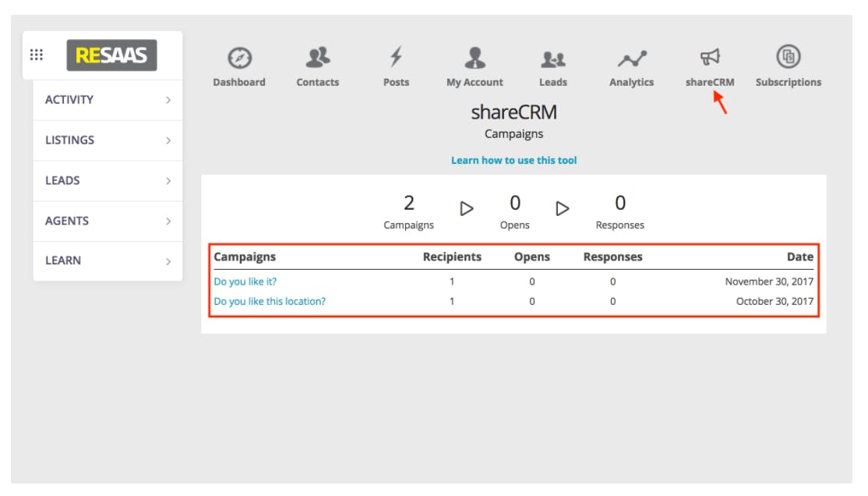
Task: Open the Do you like it? campaign
Action: click(245, 282)
